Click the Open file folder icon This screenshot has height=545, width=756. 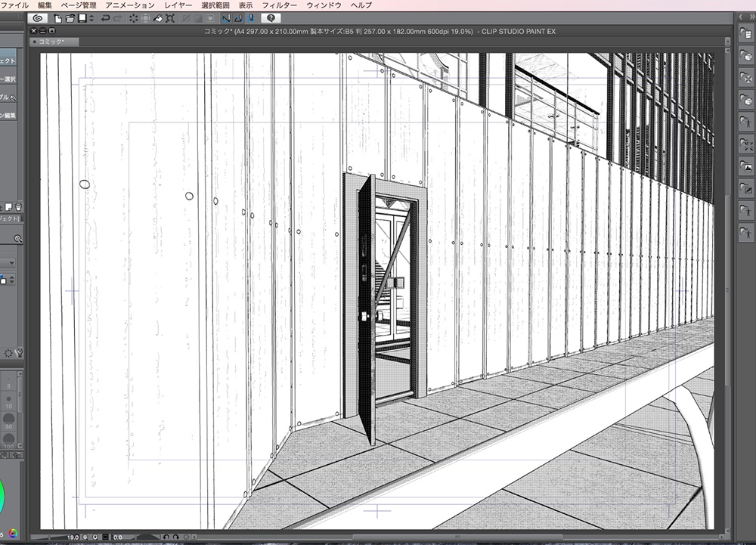click(70, 18)
